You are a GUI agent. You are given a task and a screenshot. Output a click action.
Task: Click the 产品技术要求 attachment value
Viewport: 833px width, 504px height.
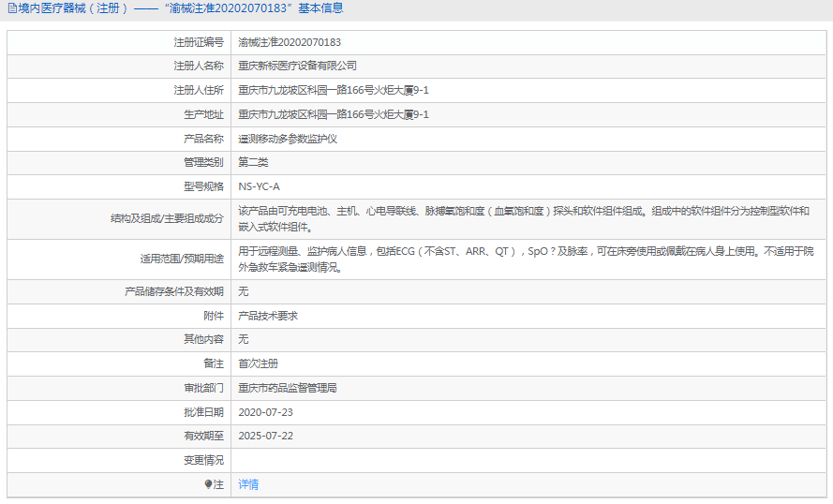click(268, 316)
